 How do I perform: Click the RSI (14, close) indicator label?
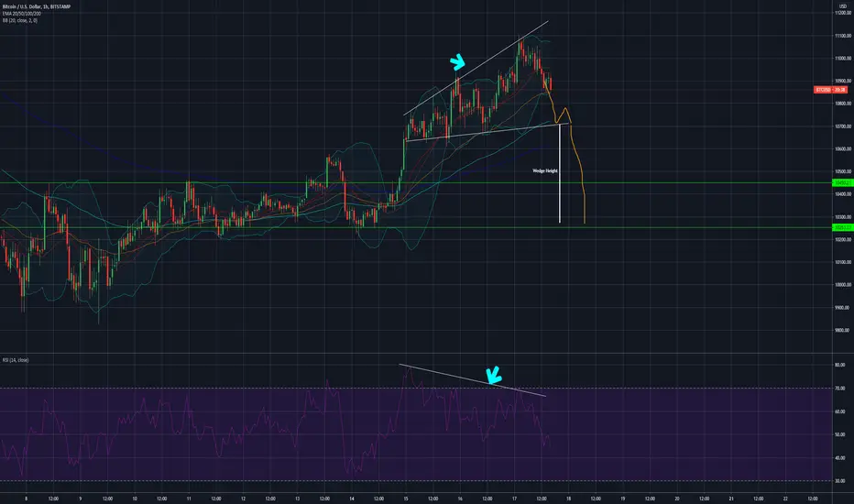click(16, 360)
